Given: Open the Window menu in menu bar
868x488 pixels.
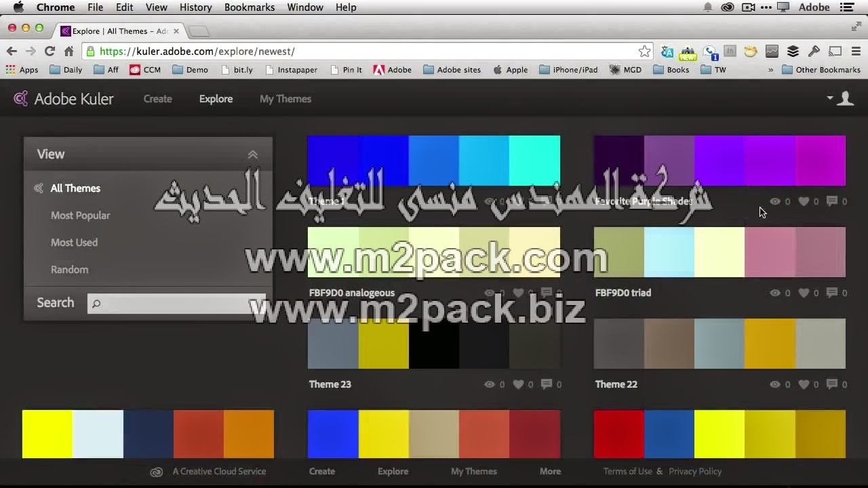Looking at the screenshot, I should (305, 7).
